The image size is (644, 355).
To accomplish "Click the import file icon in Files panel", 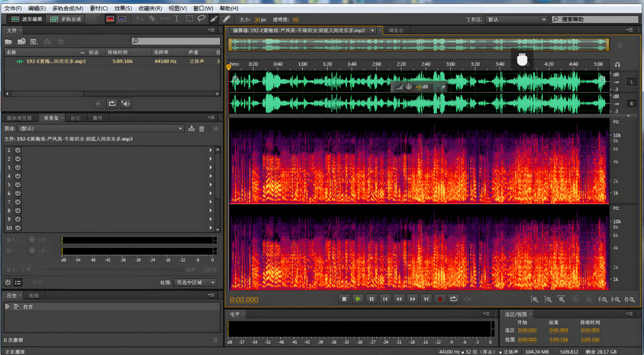I will [x=21, y=41].
